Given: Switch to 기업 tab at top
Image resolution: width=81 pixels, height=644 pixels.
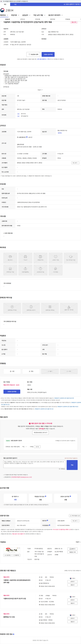Looking at the screenshot, I should [15, 4].
